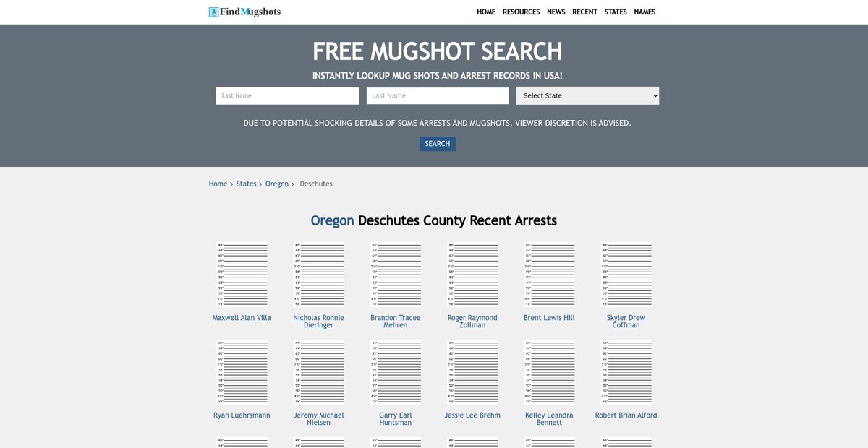
Task: Open Brent Lewis Hill mugshot thumbnail
Action: point(549,275)
